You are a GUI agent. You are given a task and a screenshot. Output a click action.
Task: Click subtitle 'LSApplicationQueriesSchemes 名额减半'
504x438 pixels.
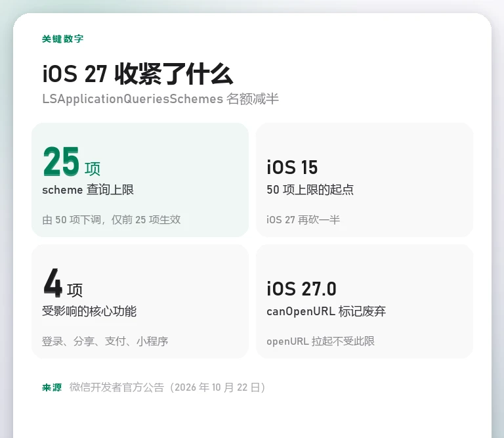click(x=160, y=99)
